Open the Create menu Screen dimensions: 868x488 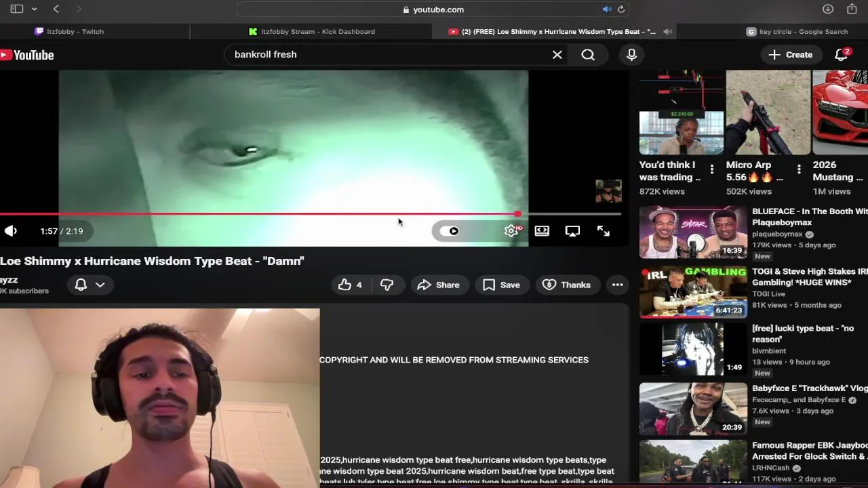tap(791, 55)
